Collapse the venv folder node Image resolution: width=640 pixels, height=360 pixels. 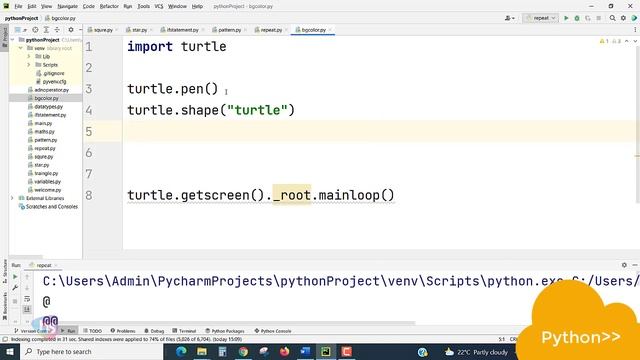[x=21, y=48]
